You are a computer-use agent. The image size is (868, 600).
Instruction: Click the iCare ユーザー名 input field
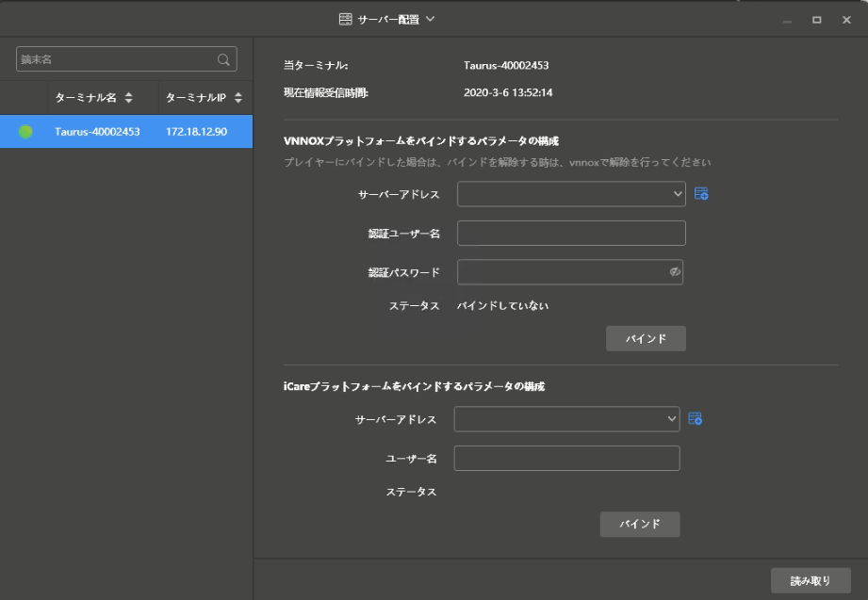point(566,458)
